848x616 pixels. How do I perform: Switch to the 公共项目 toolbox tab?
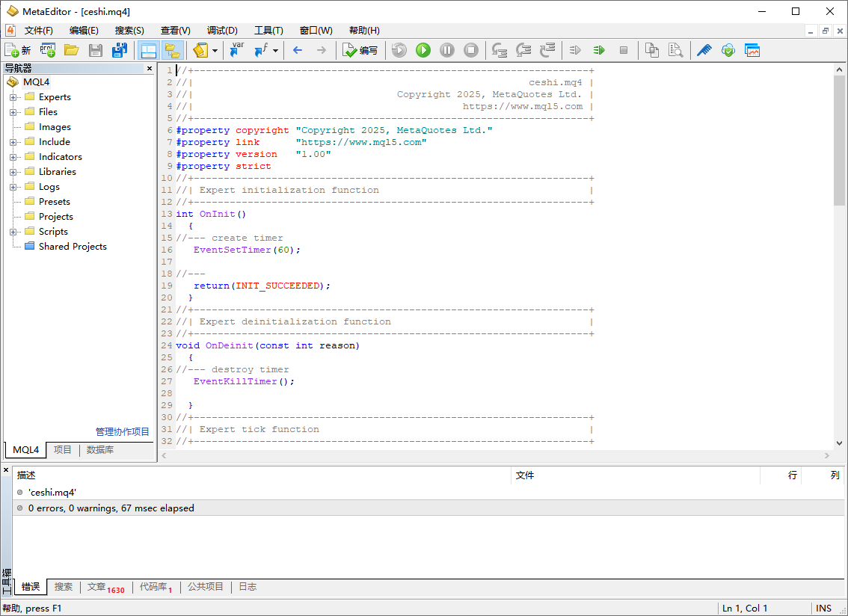click(205, 587)
